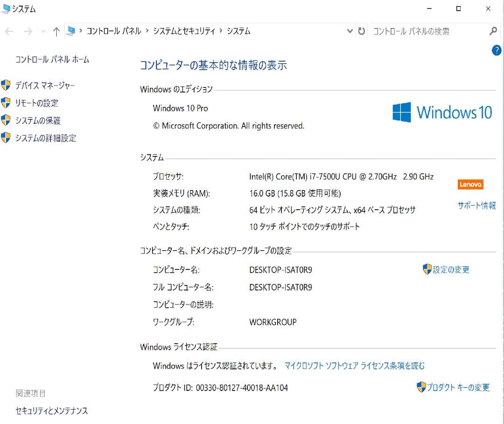Expand the back-navigation history chevron
Image resolution: width=504 pixels, height=424 pixels.
click(x=43, y=32)
